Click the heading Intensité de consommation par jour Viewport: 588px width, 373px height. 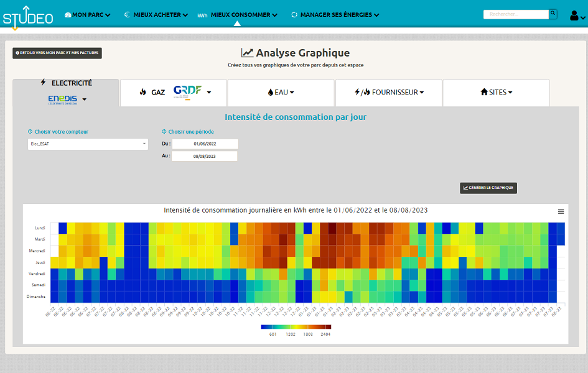point(296,117)
